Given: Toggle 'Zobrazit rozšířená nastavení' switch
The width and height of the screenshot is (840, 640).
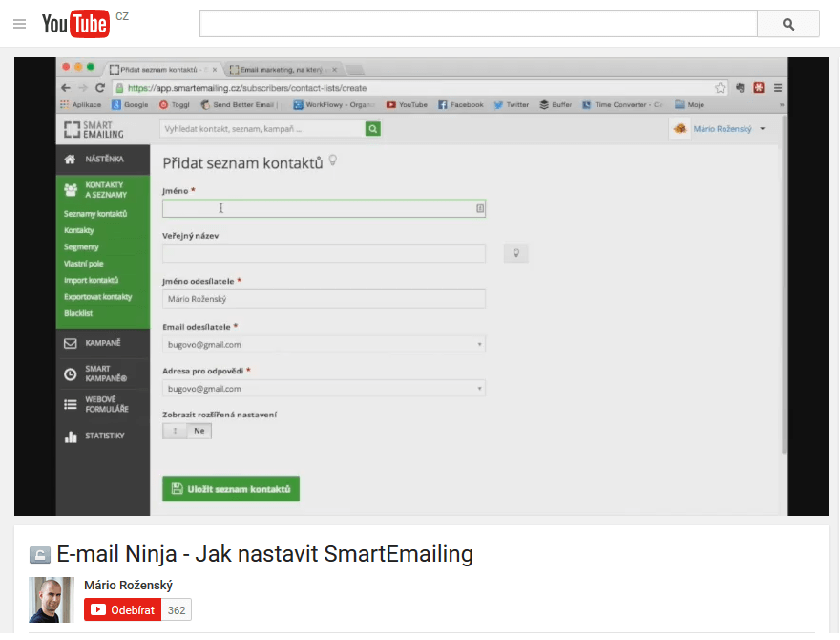Looking at the screenshot, I should [x=187, y=431].
